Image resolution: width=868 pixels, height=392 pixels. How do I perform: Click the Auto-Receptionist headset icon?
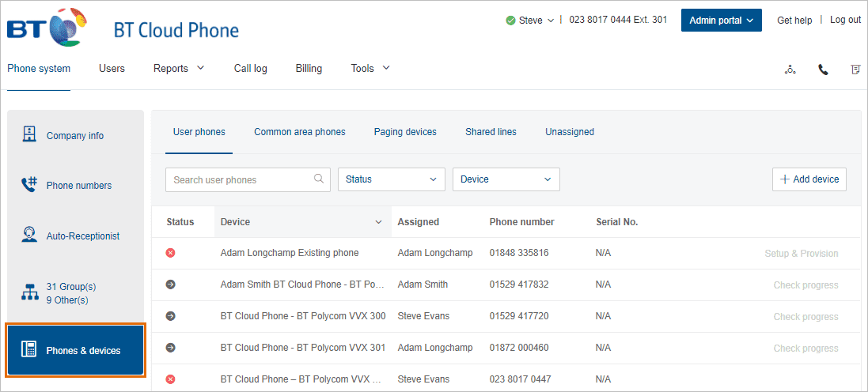pos(29,236)
